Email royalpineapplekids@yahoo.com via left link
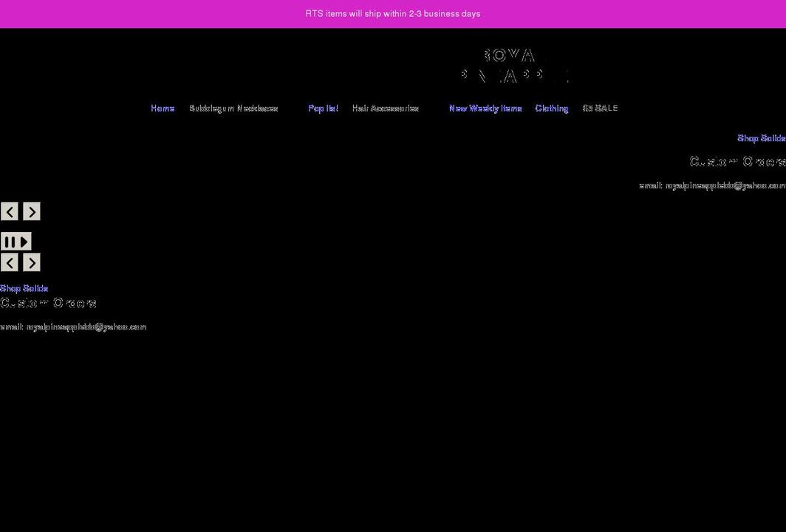Screen dimensions: 786x532 [86, 326]
